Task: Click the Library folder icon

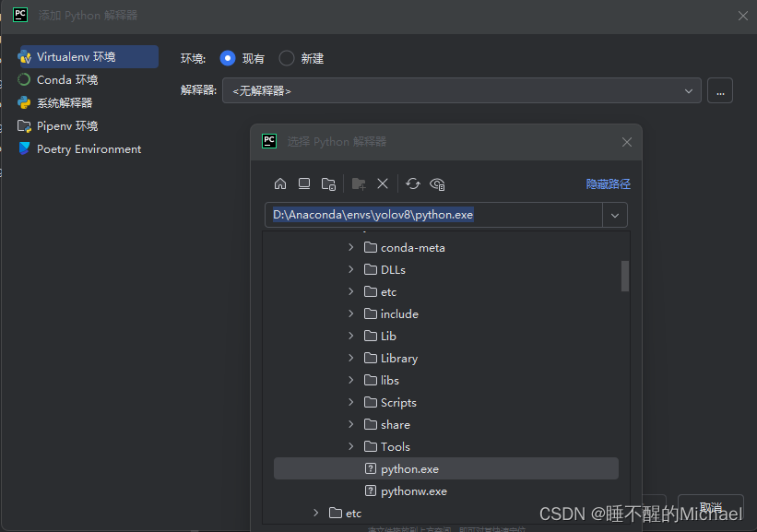Action: (x=371, y=358)
